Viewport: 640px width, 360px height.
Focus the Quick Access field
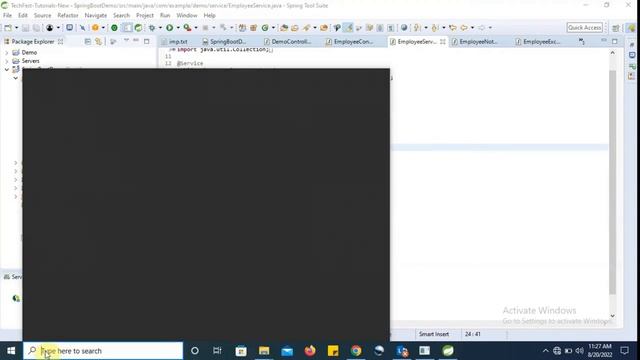point(584,28)
